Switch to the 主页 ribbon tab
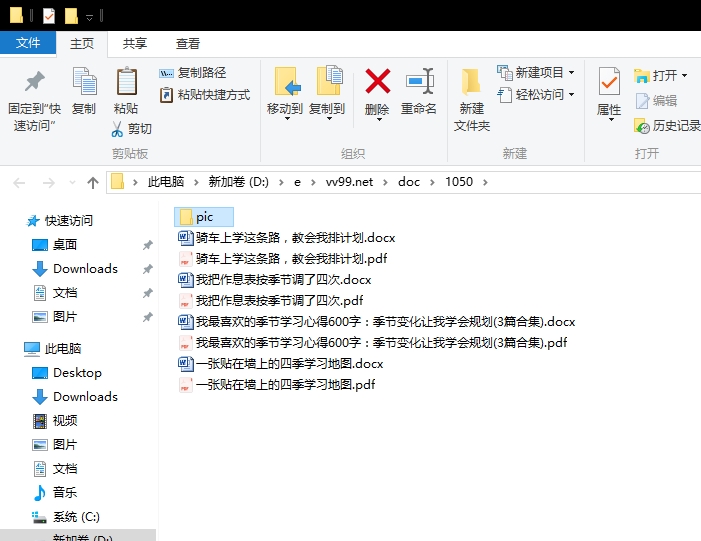Image resolution: width=701 pixels, height=541 pixels. (x=82, y=43)
